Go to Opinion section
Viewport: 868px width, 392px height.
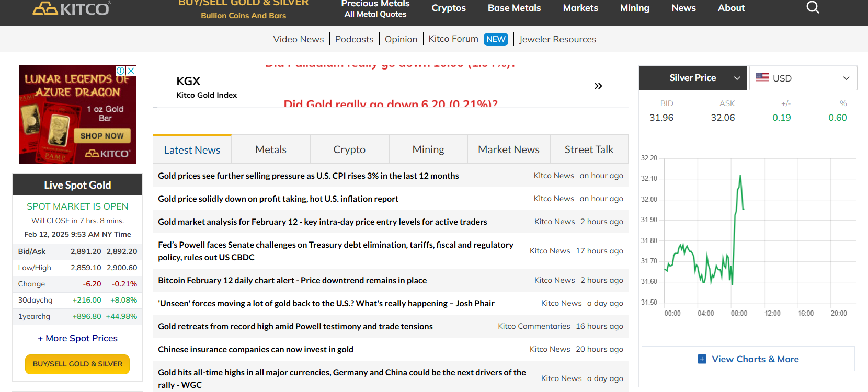401,39
